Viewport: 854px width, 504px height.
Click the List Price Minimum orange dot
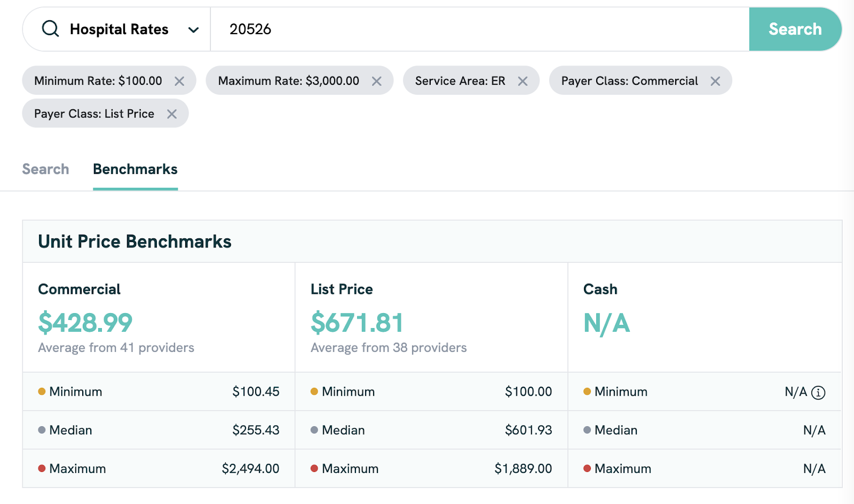click(314, 392)
